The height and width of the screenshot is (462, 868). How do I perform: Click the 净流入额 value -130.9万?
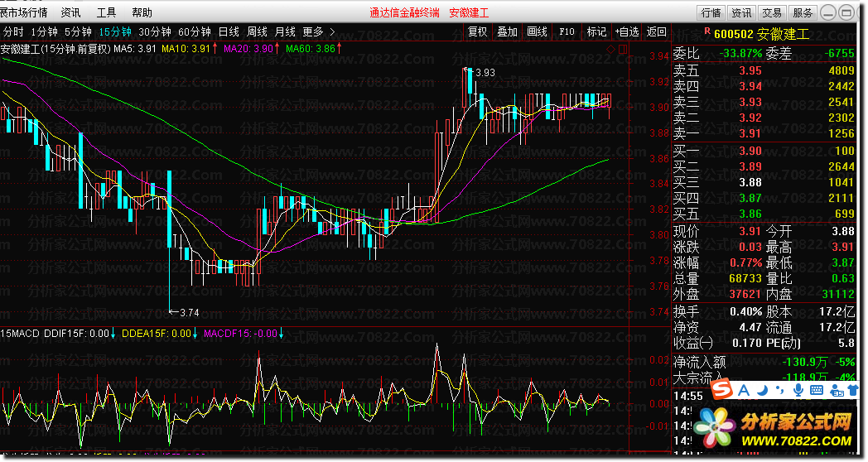(x=804, y=363)
